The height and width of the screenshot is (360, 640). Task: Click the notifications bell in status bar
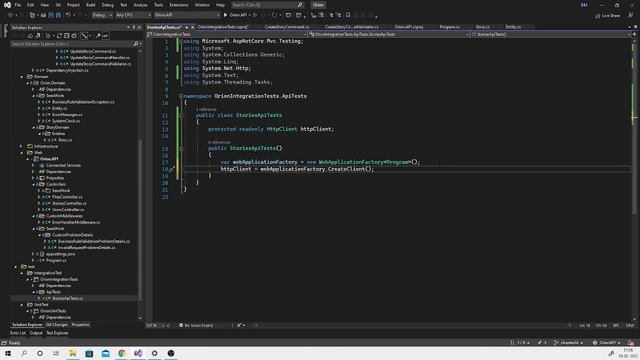coord(631,343)
